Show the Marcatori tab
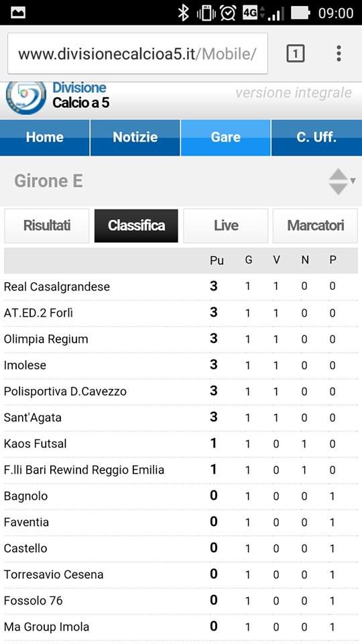Image resolution: width=362 pixels, height=644 pixels. click(x=315, y=225)
